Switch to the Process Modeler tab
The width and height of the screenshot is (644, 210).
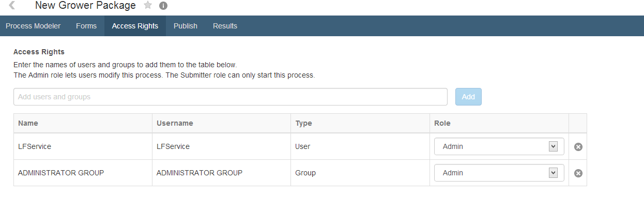33,26
